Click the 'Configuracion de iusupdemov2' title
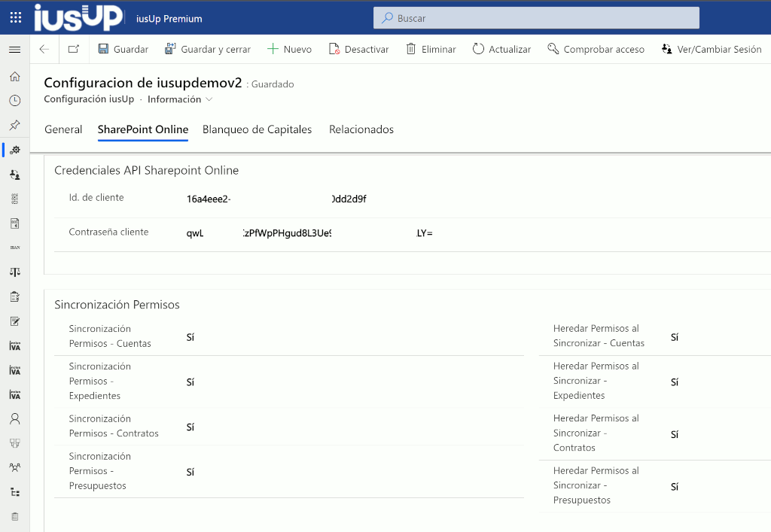Image resolution: width=771 pixels, height=532 pixels. tap(143, 83)
